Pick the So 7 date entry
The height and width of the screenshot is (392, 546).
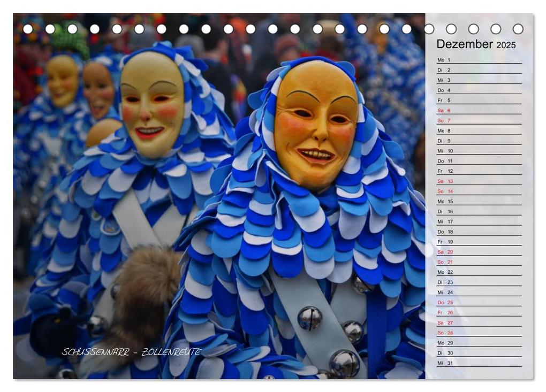click(x=478, y=120)
